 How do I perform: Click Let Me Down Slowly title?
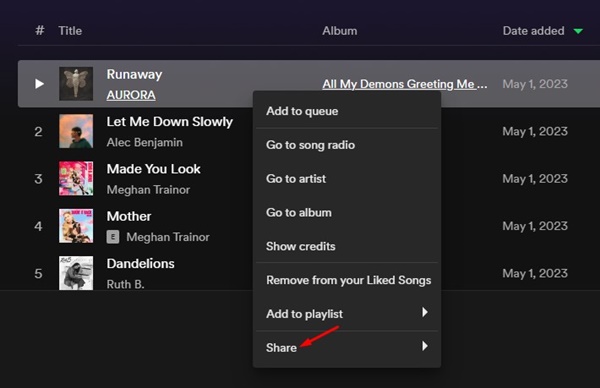click(170, 122)
